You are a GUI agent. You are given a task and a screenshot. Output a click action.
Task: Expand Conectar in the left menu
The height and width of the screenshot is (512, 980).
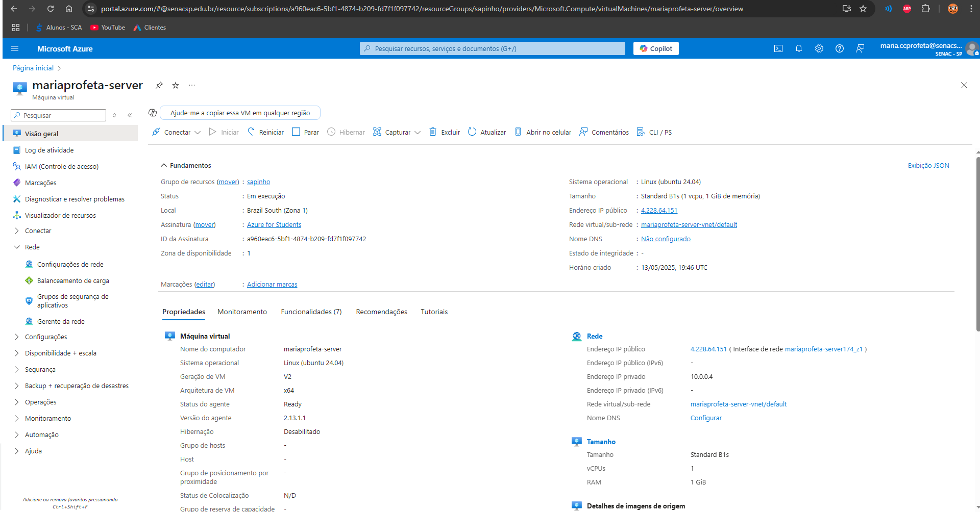[x=17, y=231]
